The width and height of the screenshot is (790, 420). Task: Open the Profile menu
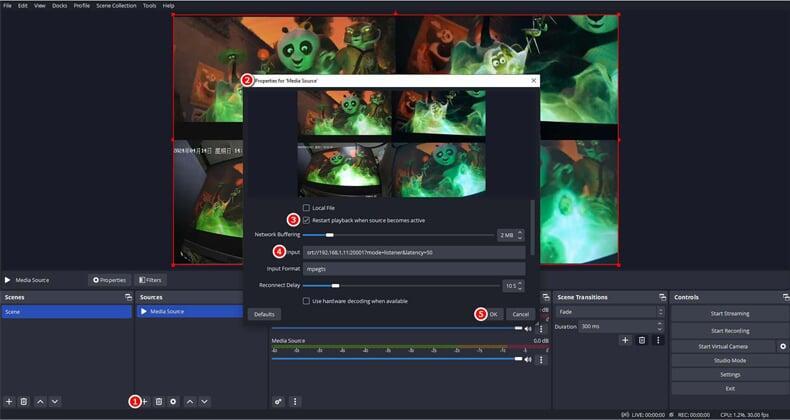pyautogui.click(x=82, y=6)
